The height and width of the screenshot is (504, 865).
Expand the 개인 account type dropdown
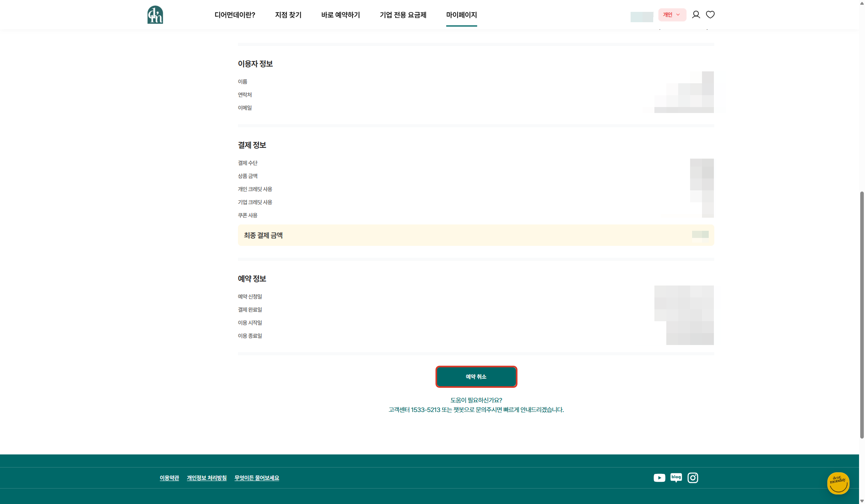tap(672, 15)
